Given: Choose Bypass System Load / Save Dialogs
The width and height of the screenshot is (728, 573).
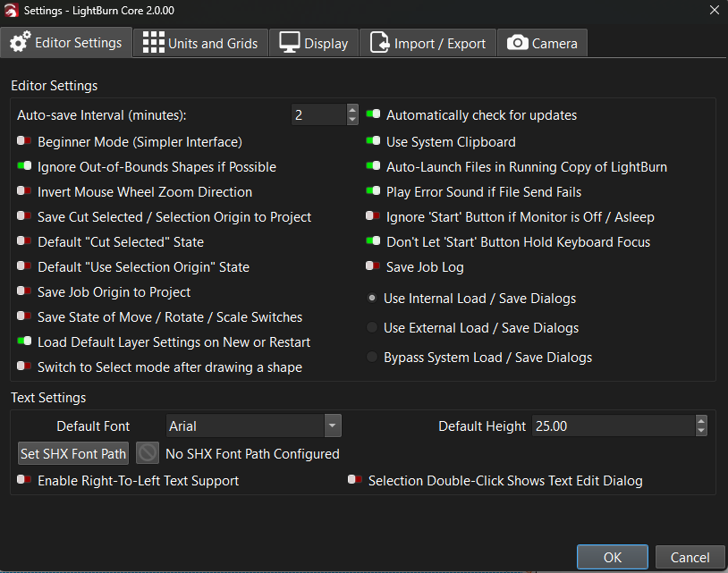Looking at the screenshot, I should 372,358.
